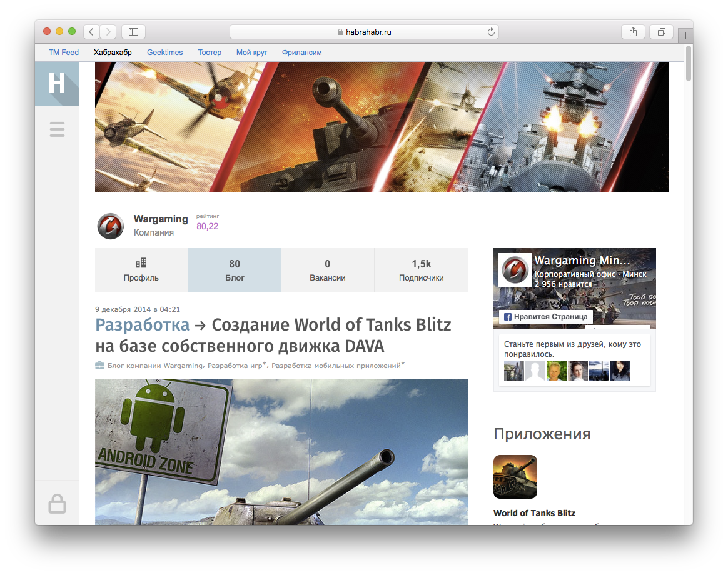Open Тостер link
The width and height of the screenshot is (728, 575).
click(210, 52)
